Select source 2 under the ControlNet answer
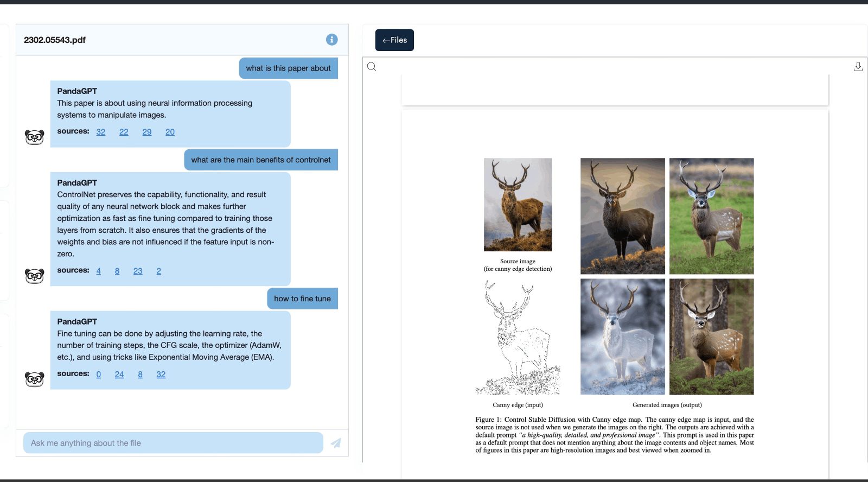This screenshot has height=482, width=868. tap(158, 271)
